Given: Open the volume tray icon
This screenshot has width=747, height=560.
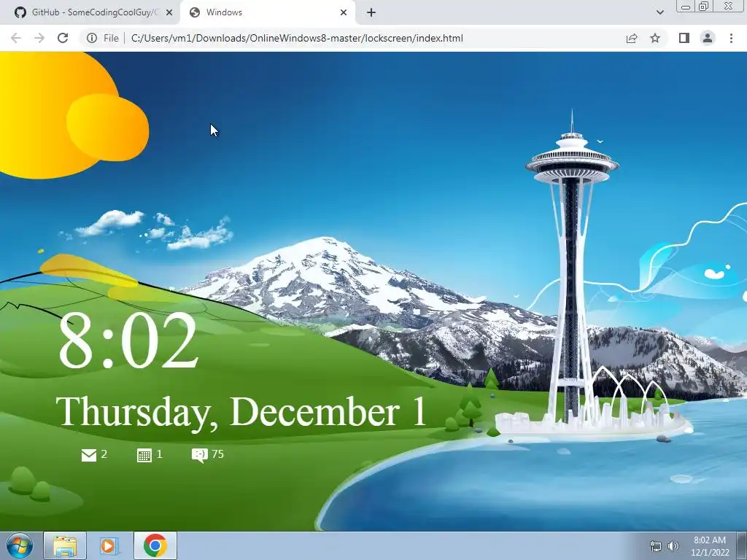Looking at the screenshot, I should [673, 545].
